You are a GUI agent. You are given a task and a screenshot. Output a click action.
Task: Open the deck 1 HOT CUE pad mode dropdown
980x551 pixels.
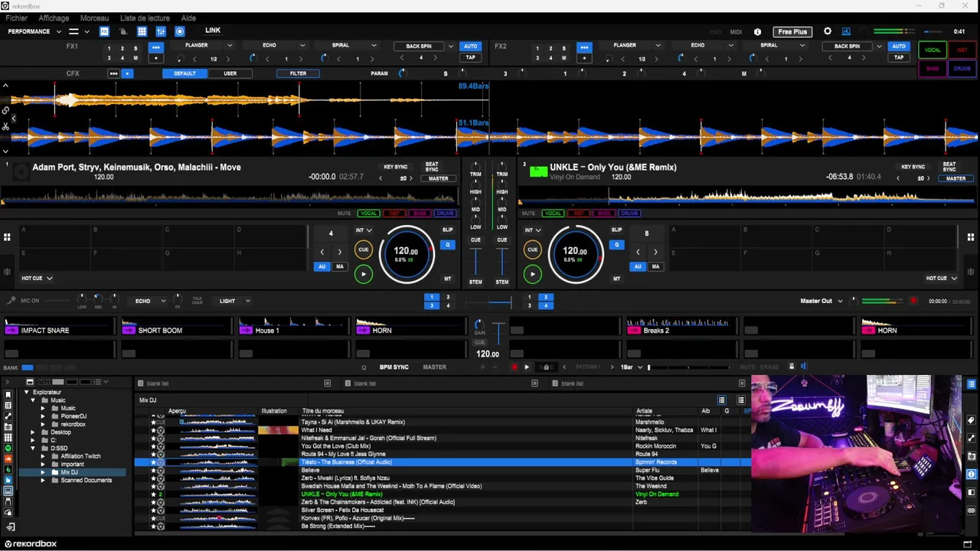37,279
